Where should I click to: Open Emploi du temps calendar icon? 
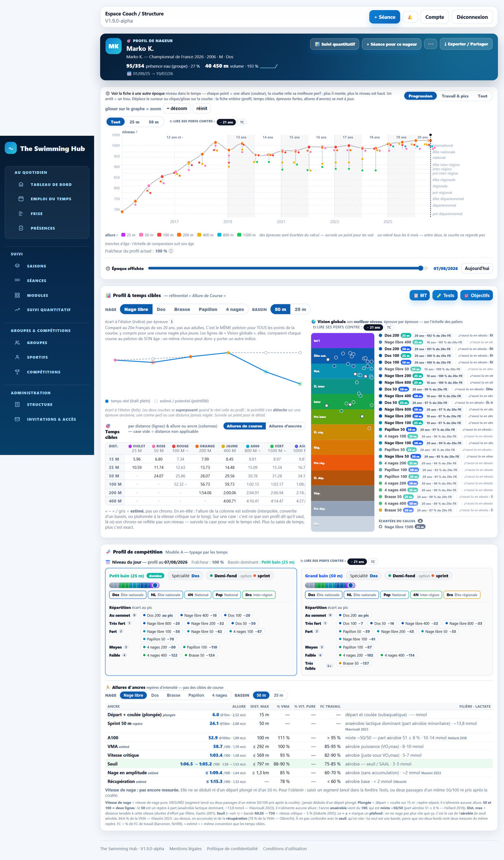21,199
